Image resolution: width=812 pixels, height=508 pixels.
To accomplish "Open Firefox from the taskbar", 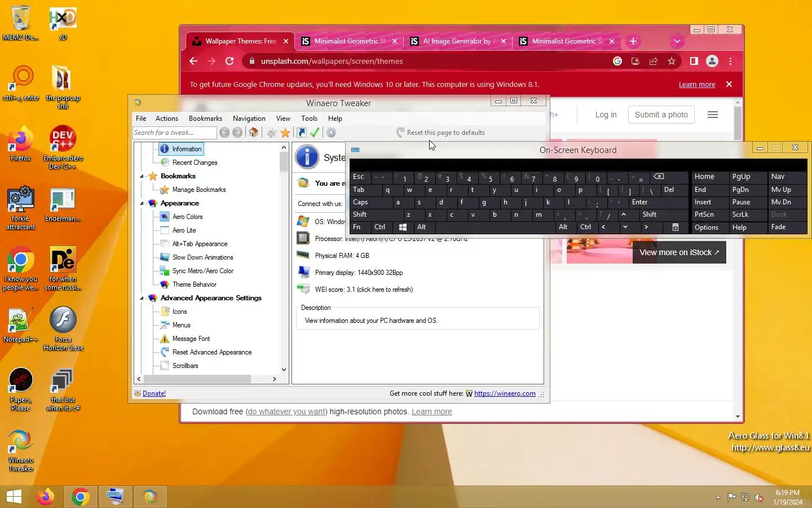I will (46, 497).
